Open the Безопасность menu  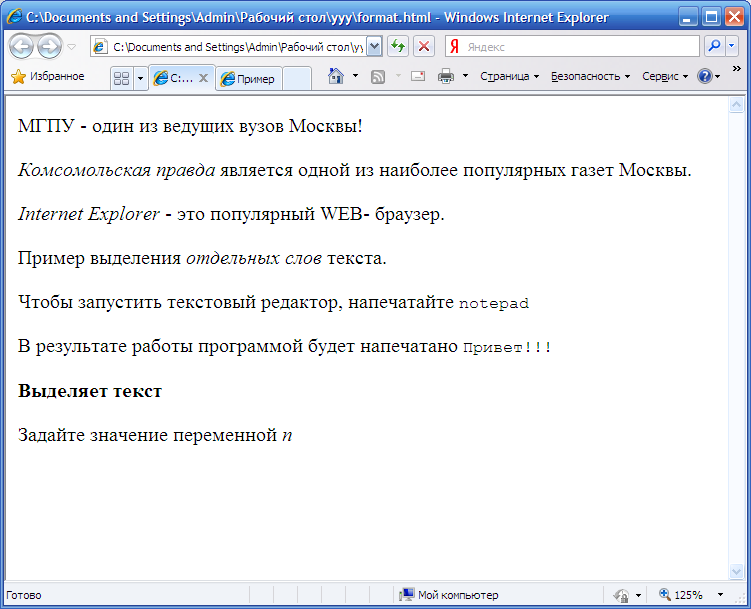(x=590, y=76)
